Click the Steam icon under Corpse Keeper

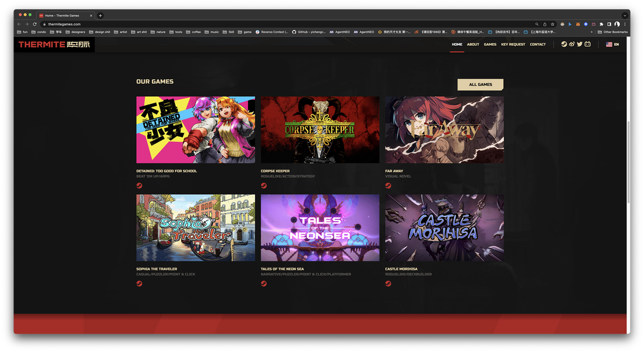click(x=264, y=185)
